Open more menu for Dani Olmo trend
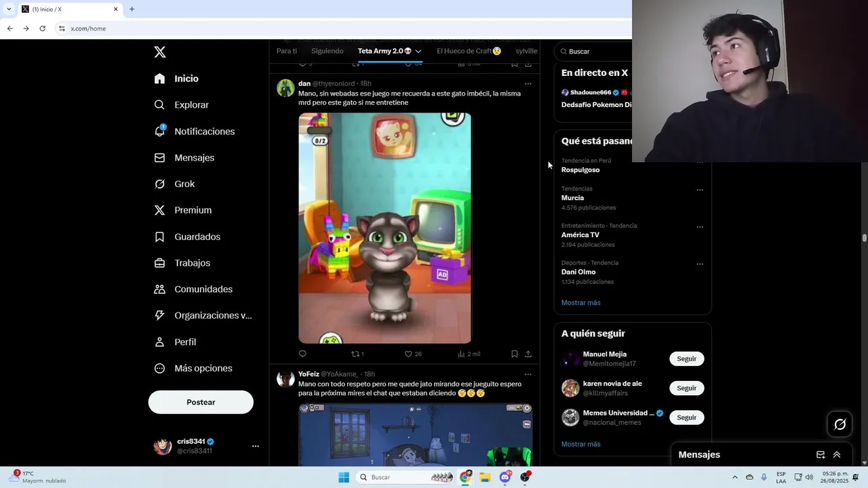 coord(700,264)
